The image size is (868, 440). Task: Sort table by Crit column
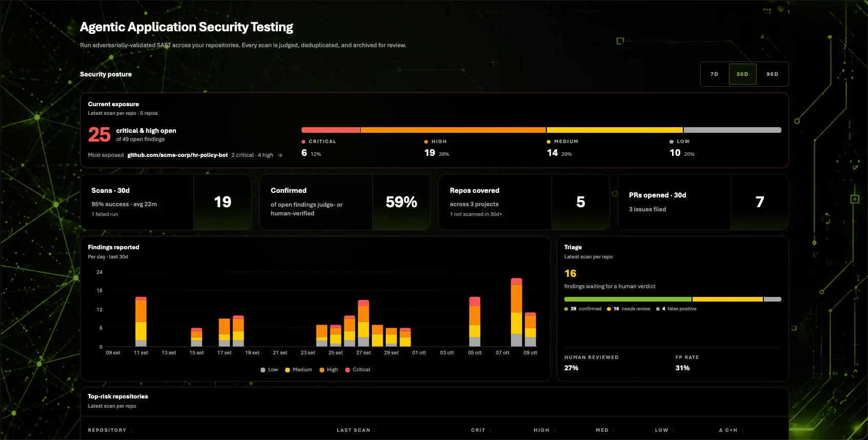(481, 430)
